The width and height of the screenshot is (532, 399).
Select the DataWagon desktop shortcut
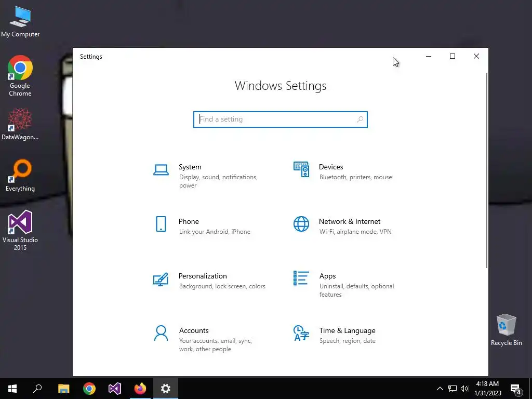click(x=20, y=124)
